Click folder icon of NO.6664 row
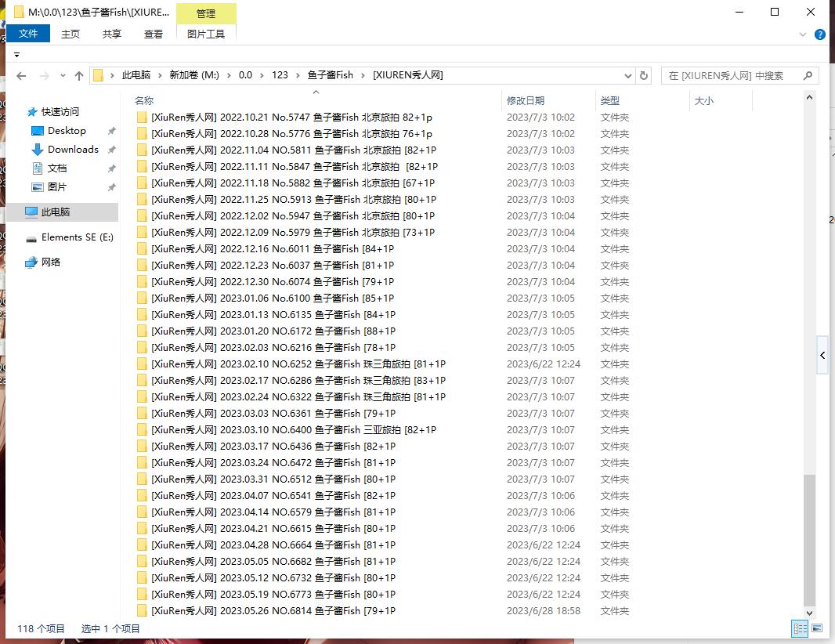 [142, 545]
